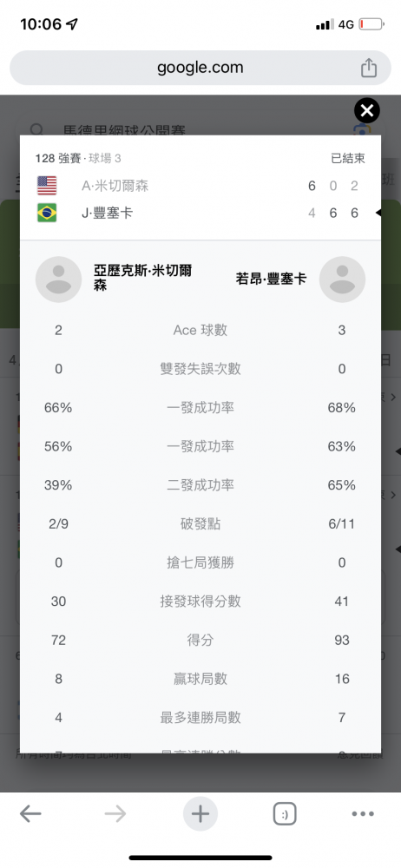Close the match stats popup

(x=366, y=111)
